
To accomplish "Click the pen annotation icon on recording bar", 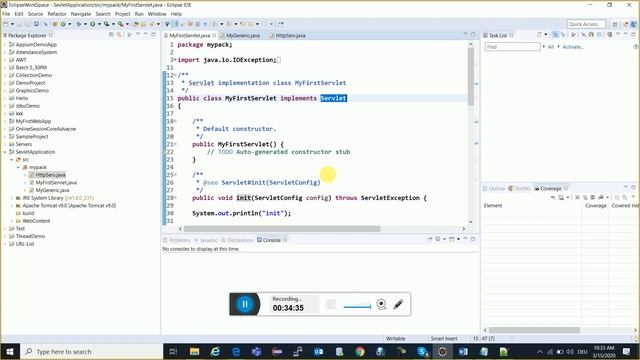I will tap(398, 304).
